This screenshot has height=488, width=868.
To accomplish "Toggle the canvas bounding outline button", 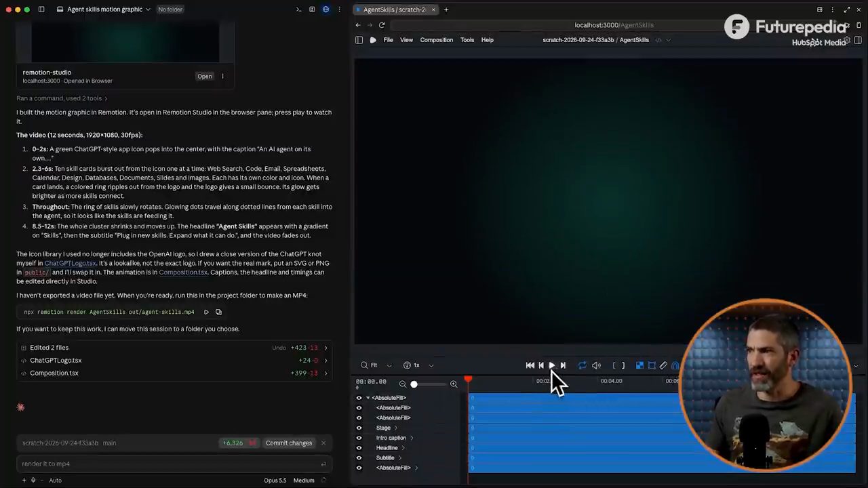I will pos(652,365).
